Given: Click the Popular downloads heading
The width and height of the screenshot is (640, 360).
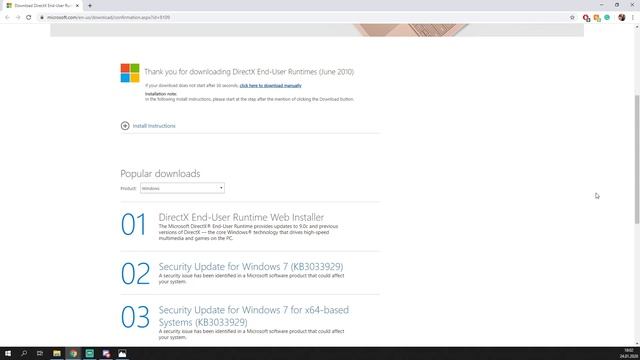Looking at the screenshot, I should 160,173.
